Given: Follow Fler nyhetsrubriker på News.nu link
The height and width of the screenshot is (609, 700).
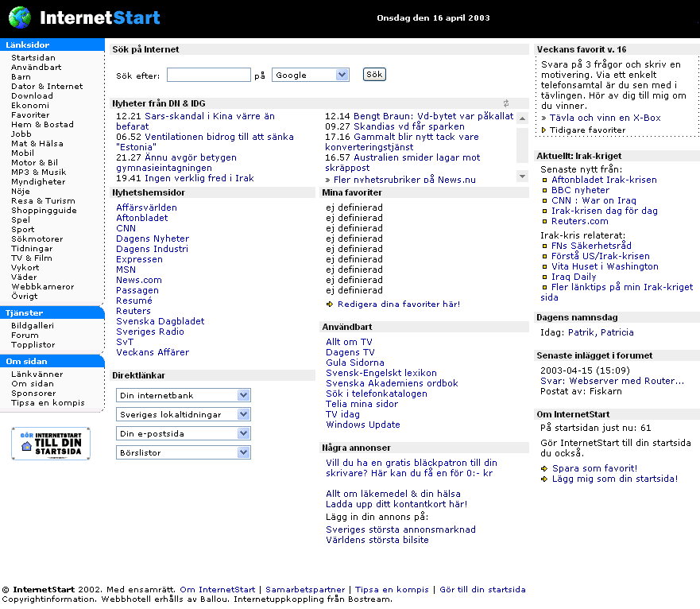Looking at the screenshot, I should [x=404, y=180].
